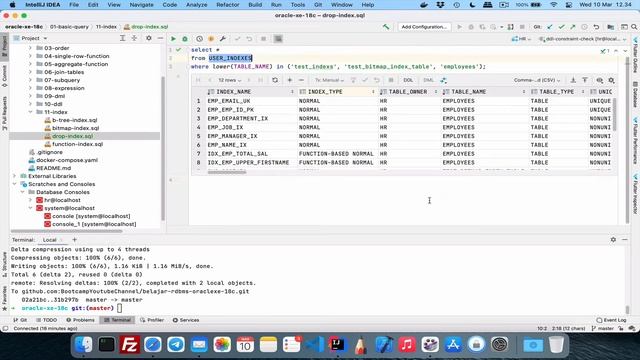Open result grid settings gear
This screenshot has height=360, width=640.
tap(611, 80)
